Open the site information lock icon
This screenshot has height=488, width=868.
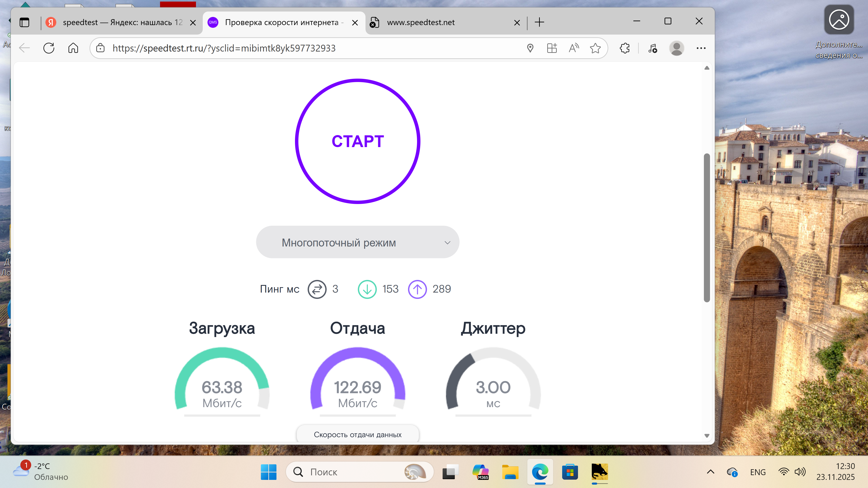pos(100,48)
